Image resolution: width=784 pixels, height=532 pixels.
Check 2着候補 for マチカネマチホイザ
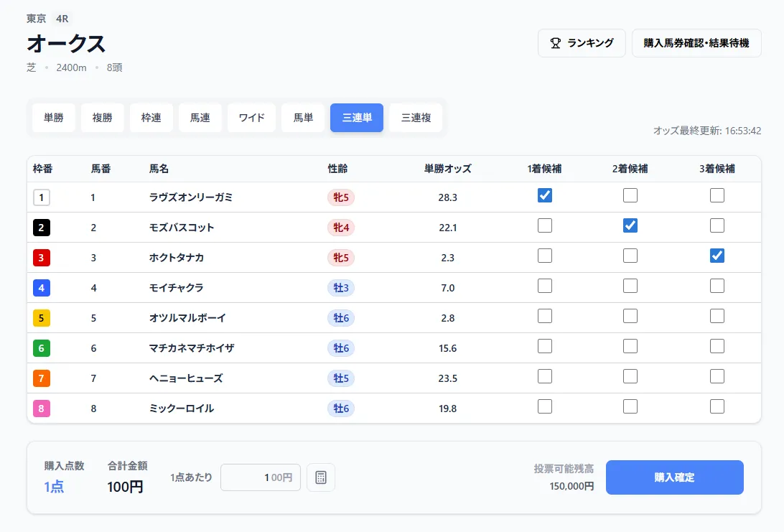coord(630,347)
